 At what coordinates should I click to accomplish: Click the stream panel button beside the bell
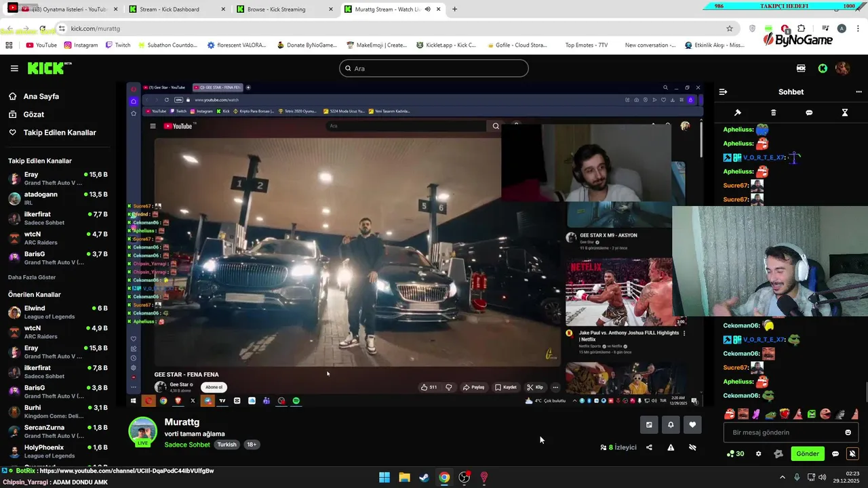(x=649, y=425)
